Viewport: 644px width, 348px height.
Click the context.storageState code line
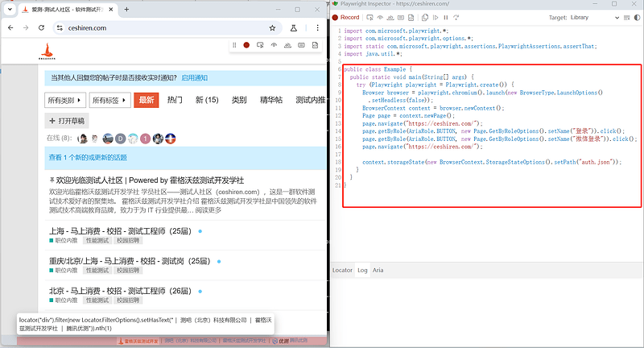492,162
